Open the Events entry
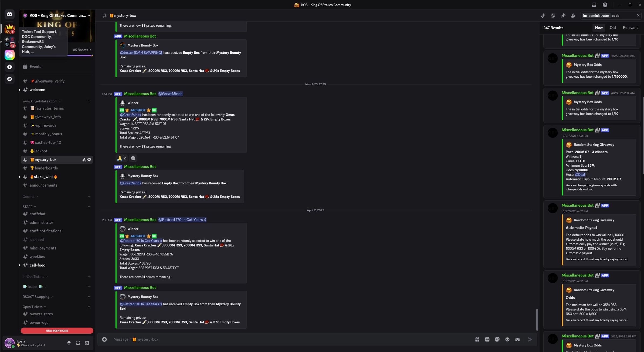This screenshot has height=352, width=644. 57,67
